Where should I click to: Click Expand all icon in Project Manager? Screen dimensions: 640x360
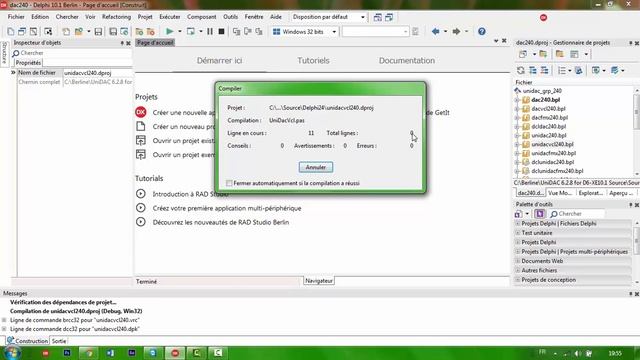click(533, 71)
